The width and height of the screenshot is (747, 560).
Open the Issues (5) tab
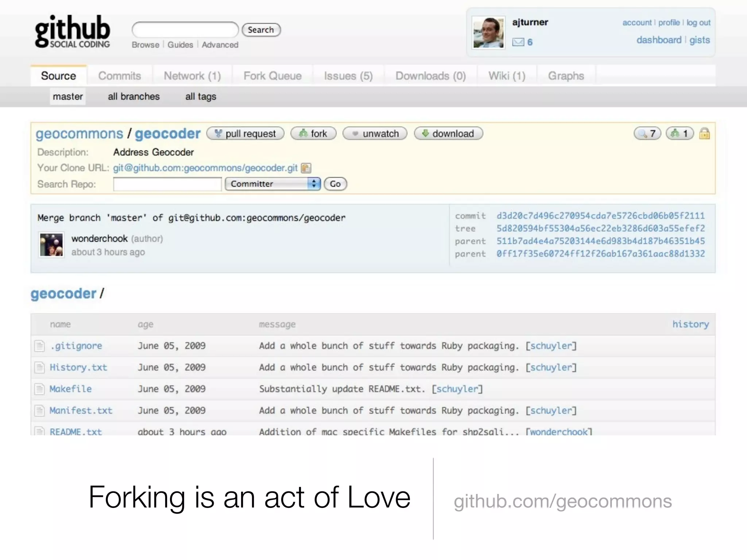click(x=348, y=76)
